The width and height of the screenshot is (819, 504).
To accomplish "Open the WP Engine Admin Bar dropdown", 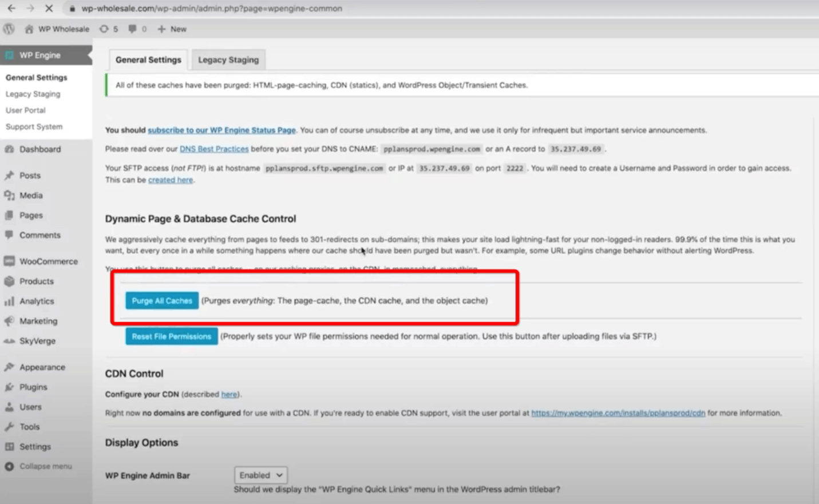I will 261,475.
